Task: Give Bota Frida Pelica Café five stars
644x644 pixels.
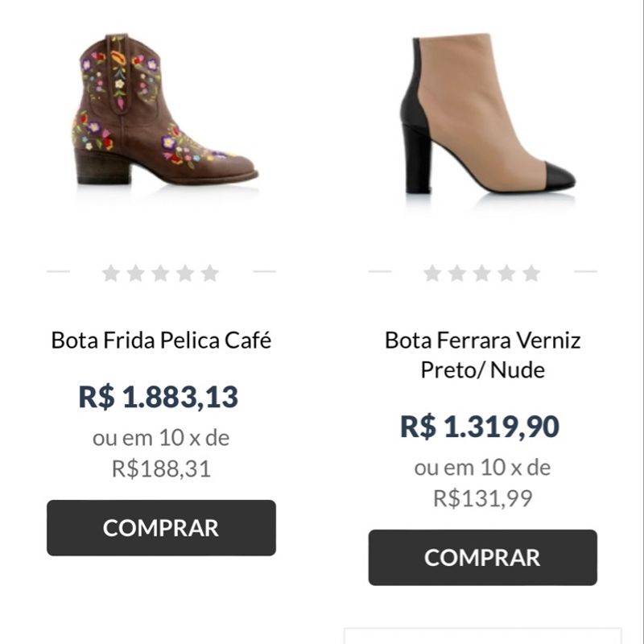Action: 210,273
